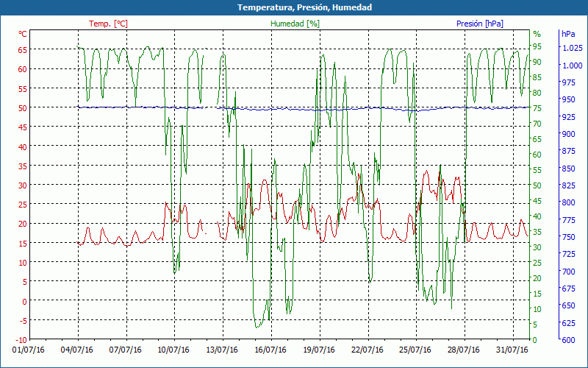This screenshot has height=368, width=588.
Task: Click the date label 04/07/16
Action: pyautogui.click(x=77, y=350)
